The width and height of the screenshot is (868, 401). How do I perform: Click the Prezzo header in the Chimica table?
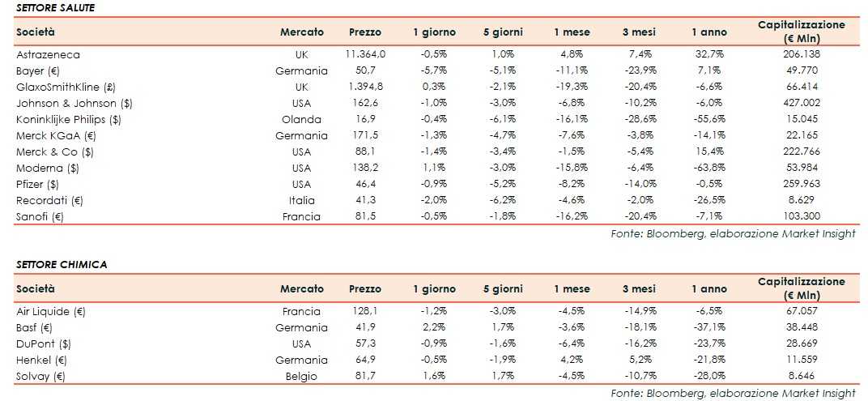365,289
